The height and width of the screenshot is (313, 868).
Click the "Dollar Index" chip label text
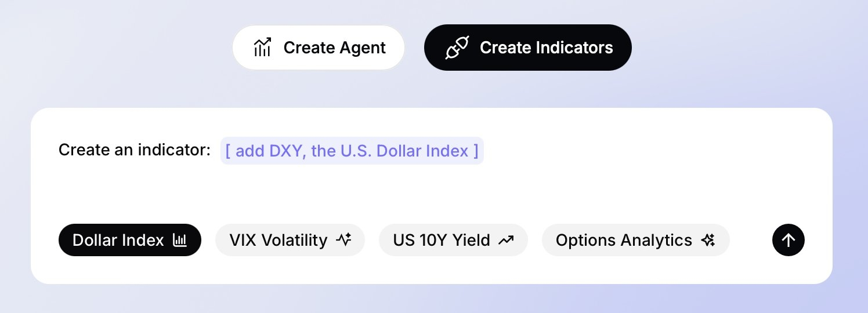click(118, 240)
